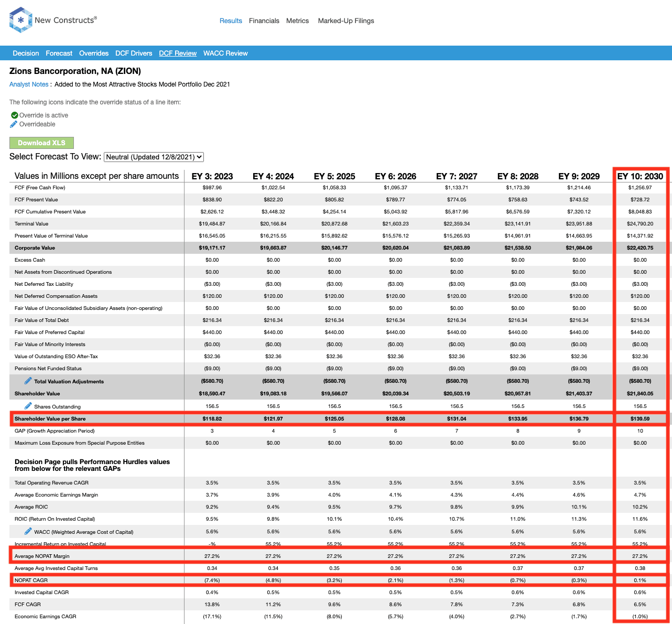
Task: Open the Results menu
Action: pos(231,21)
